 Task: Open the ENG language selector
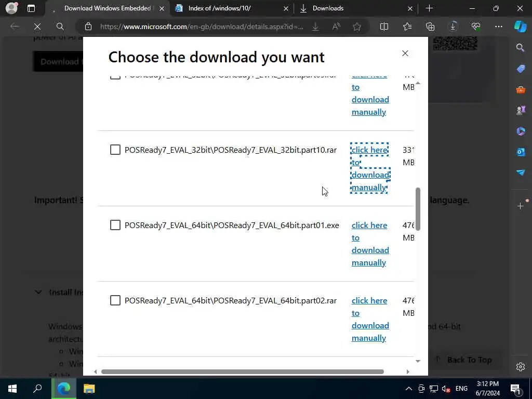click(x=461, y=389)
